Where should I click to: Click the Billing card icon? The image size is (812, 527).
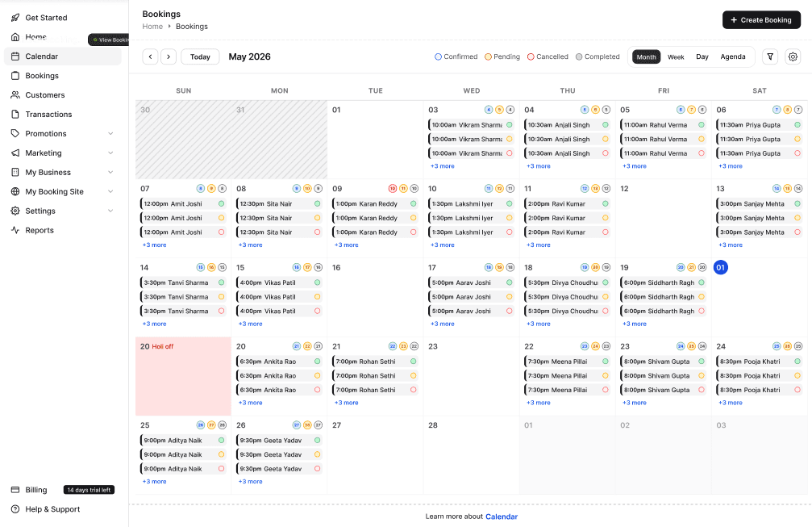click(15, 490)
